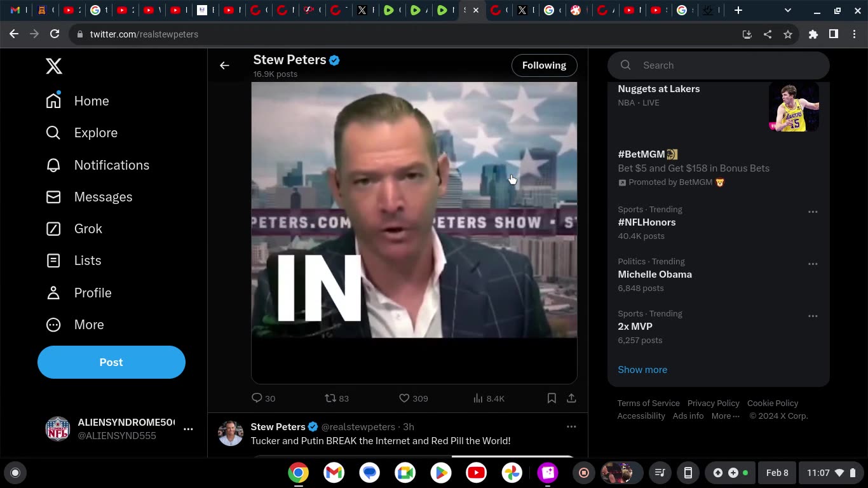
Task: Click the Nuggets at Lakers thumbnail image
Action: coord(794,107)
